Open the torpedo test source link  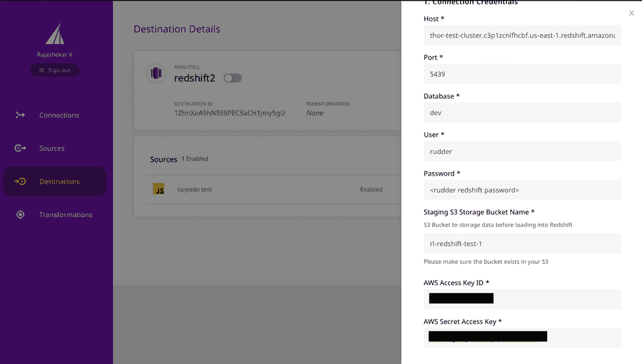point(194,190)
